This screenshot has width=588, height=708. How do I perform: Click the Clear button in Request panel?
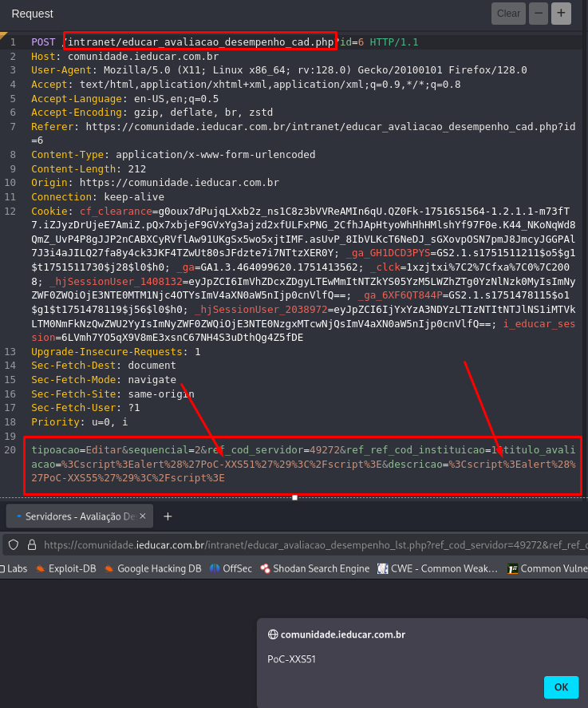[x=508, y=14]
